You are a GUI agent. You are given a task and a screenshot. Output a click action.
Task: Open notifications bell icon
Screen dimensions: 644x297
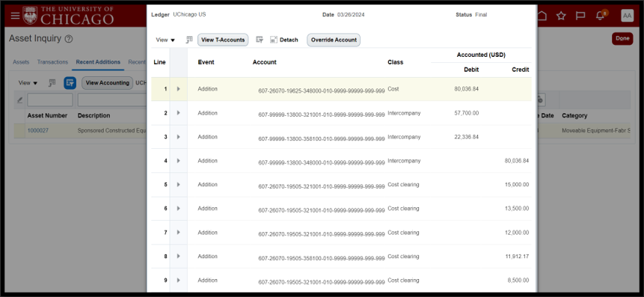(600, 16)
